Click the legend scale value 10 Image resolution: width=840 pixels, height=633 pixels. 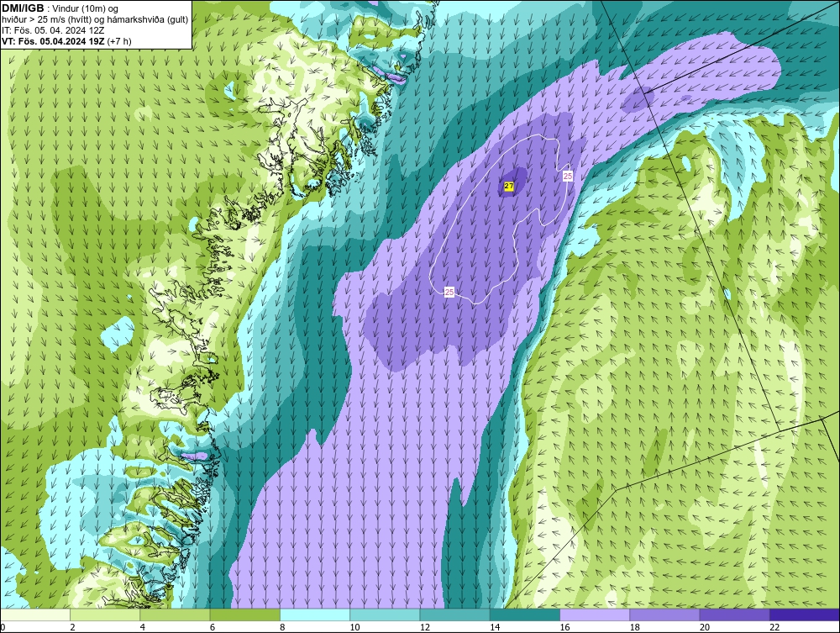[355, 628]
